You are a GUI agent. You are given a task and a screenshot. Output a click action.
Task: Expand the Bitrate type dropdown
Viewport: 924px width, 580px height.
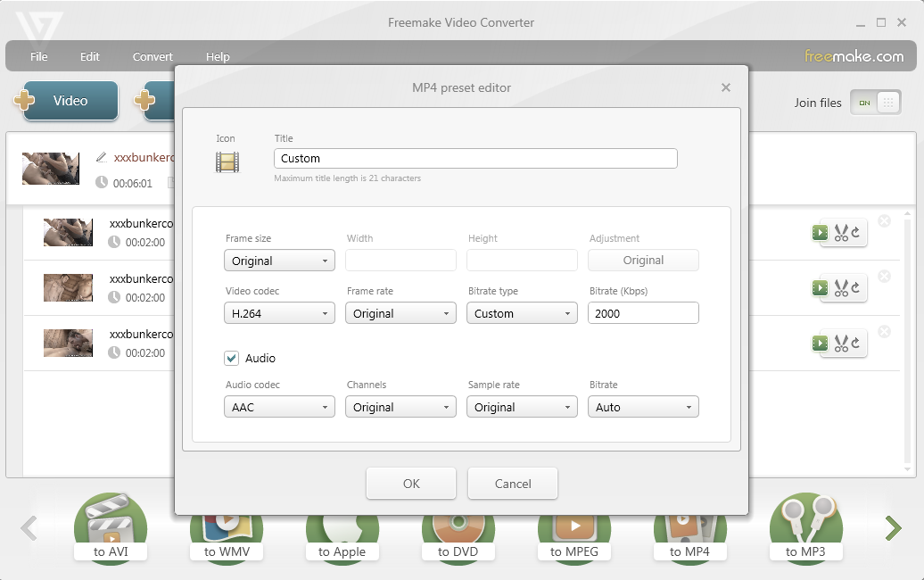pos(522,313)
